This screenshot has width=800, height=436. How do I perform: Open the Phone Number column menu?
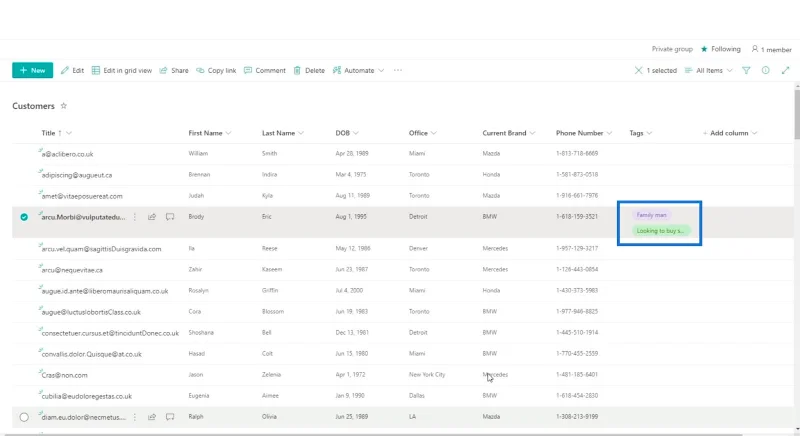coord(584,133)
